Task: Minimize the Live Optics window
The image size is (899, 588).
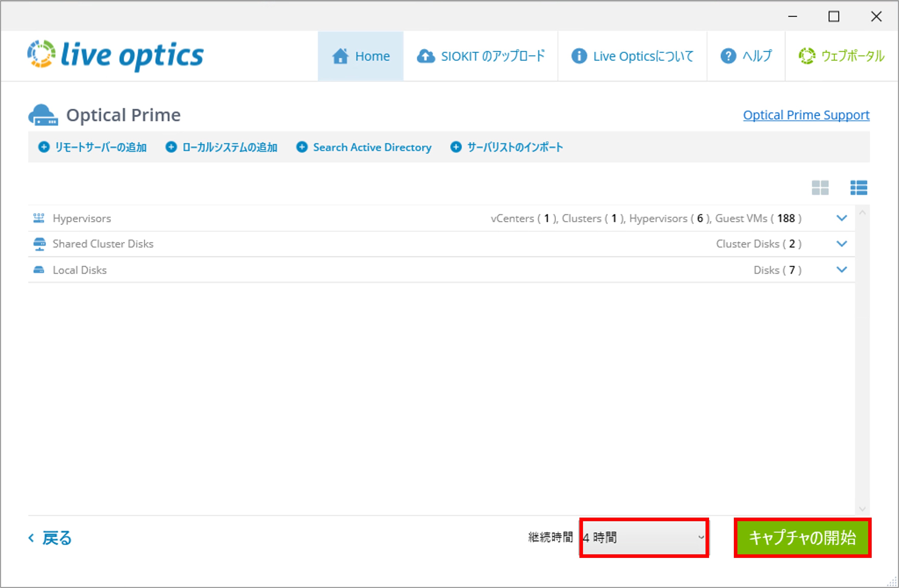Action: click(x=793, y=17)
